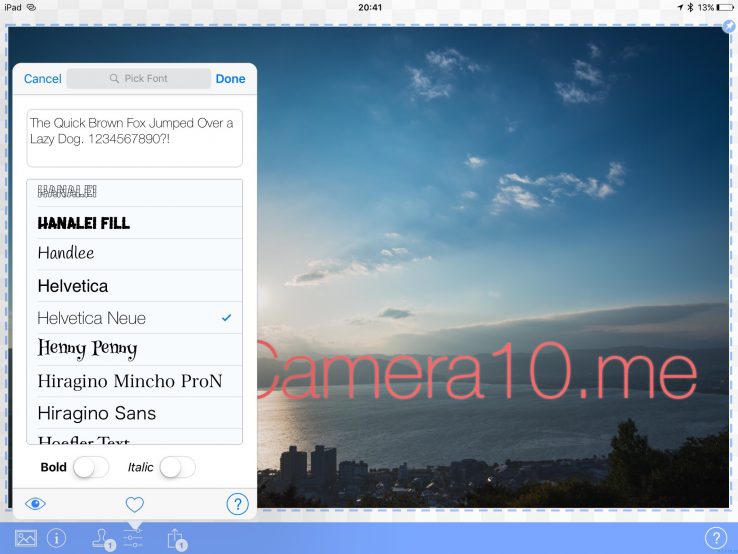Image resolution: width=738 pixels, height=554 pixels.
Task: Tap the share export icon
Action: coord(177,539)
